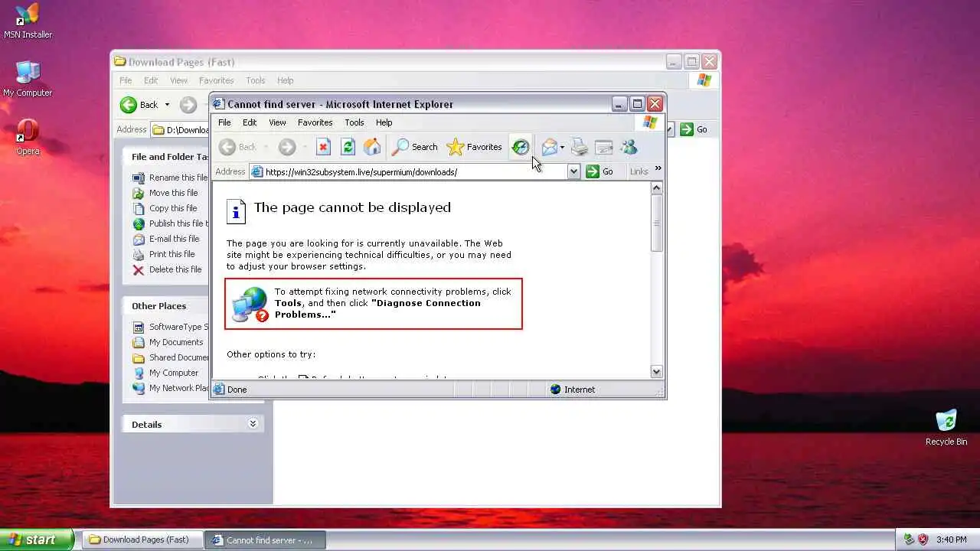
Task: Click the IE page scroll up arrow
Action: (656, 188)
